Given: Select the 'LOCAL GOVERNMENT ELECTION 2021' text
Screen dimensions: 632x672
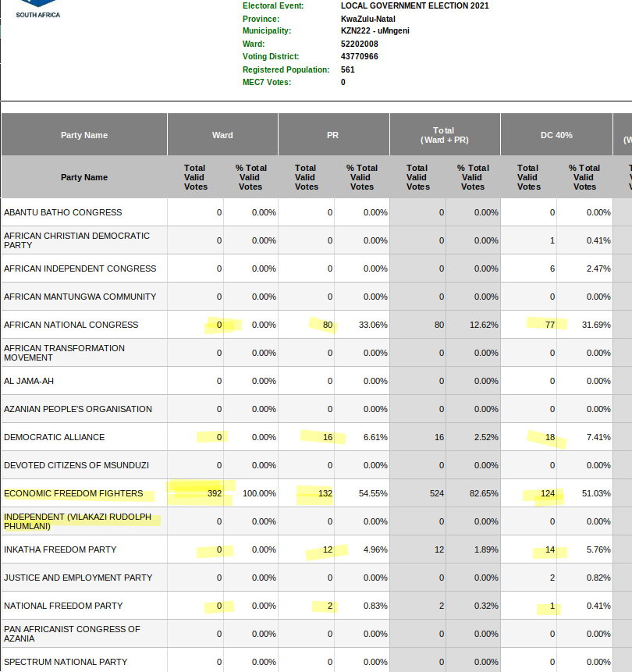Looking at the screenshot, I should coord(414,6).
